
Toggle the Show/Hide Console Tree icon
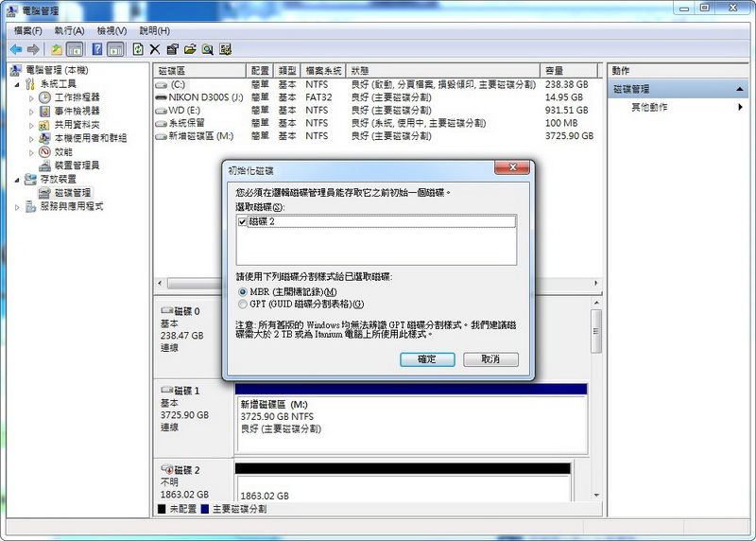(x=75, y=49)
